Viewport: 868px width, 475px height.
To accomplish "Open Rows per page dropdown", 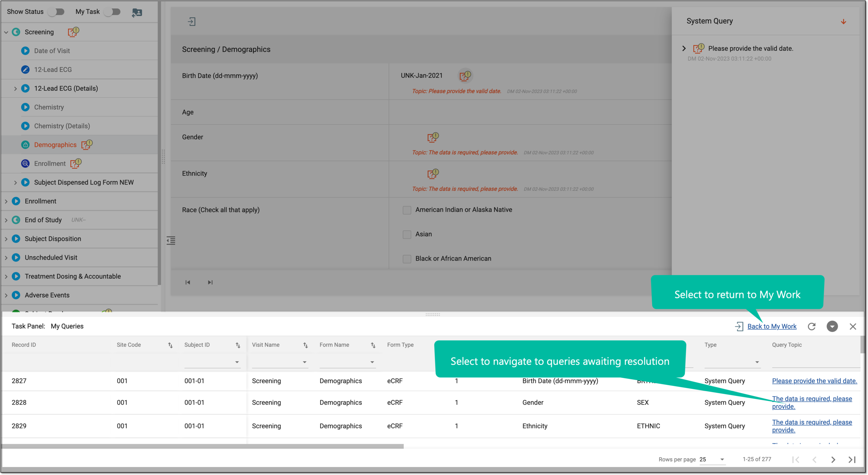I will pos(712,459).
